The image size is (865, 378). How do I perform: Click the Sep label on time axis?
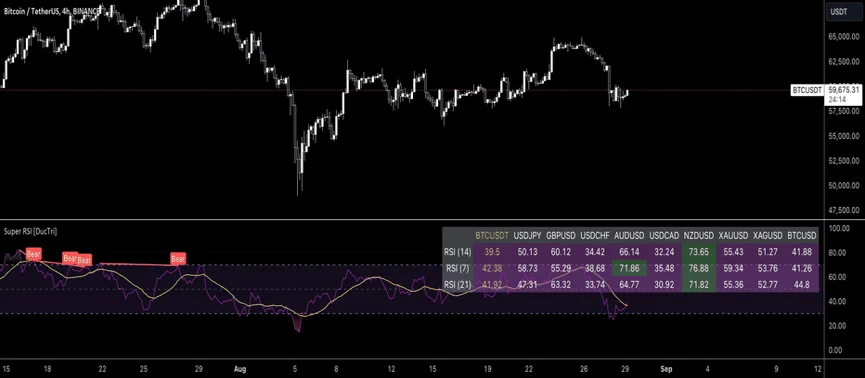666,368
